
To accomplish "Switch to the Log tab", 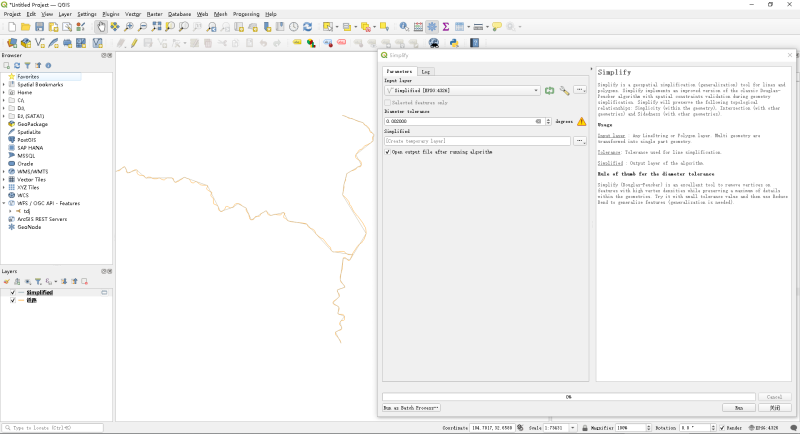I will click(x=426, y=72).
